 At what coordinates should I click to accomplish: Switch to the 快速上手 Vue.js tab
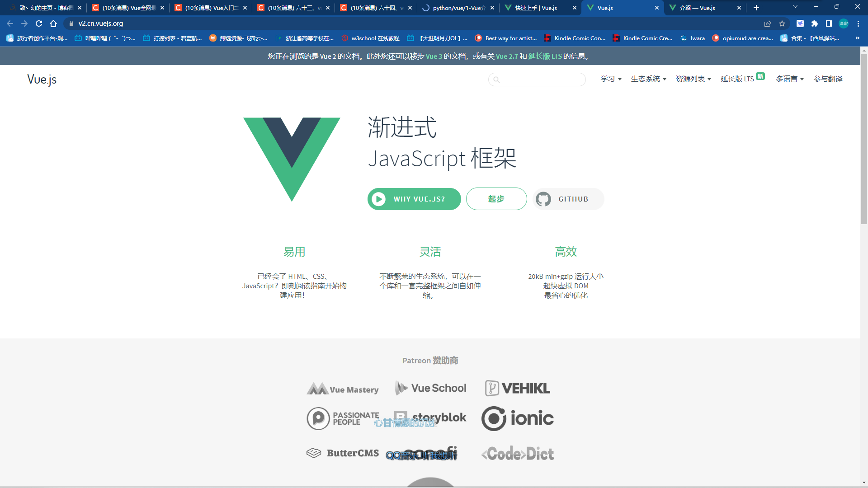(x=536, y=8)
